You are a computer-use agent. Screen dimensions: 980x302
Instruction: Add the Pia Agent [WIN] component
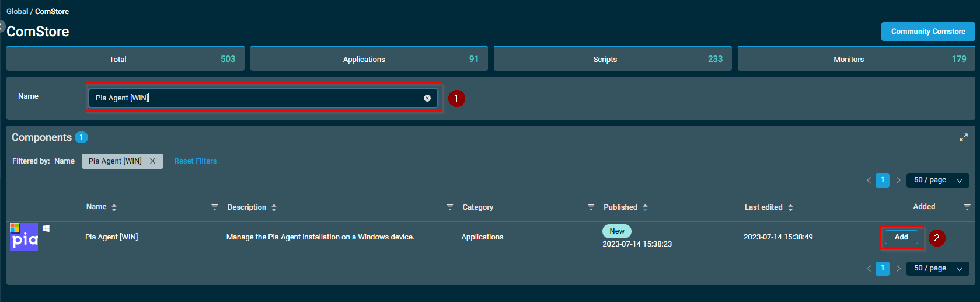click(x=901, y=237)
